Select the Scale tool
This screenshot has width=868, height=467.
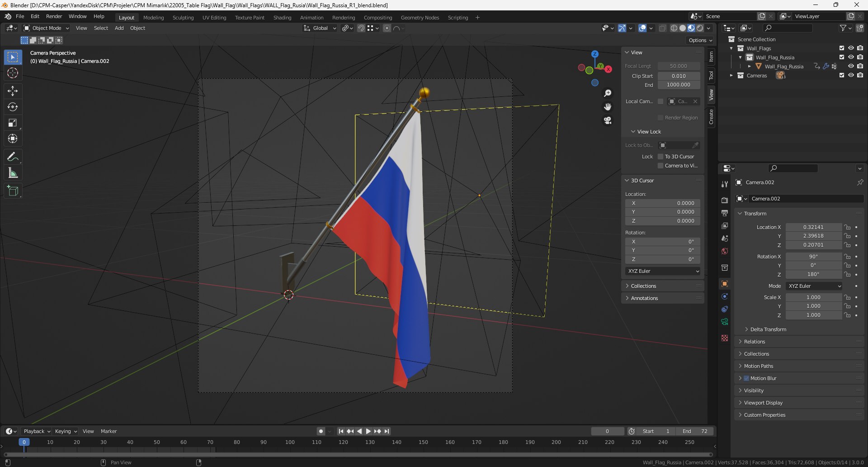(13, 123)
